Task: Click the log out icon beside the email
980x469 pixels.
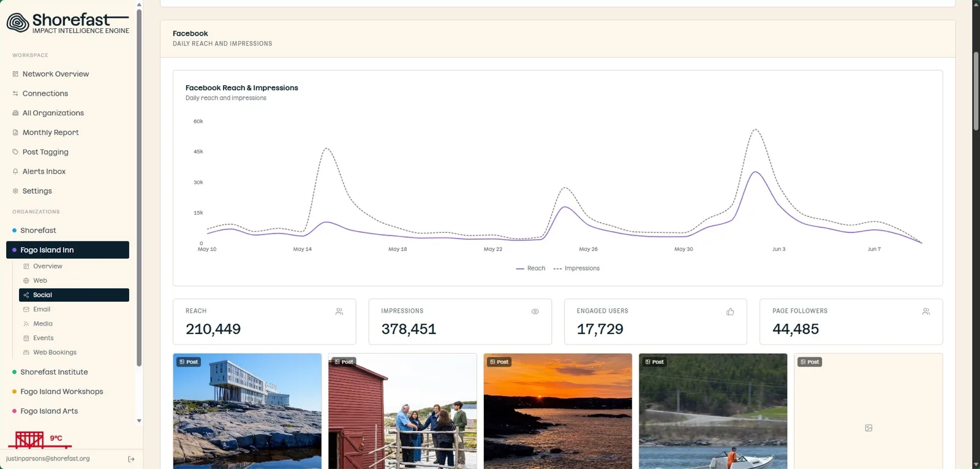Action: click(x=131, y=459)
